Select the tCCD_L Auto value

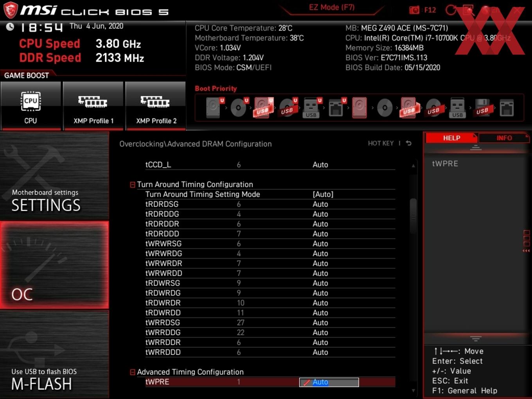point(320,165)
